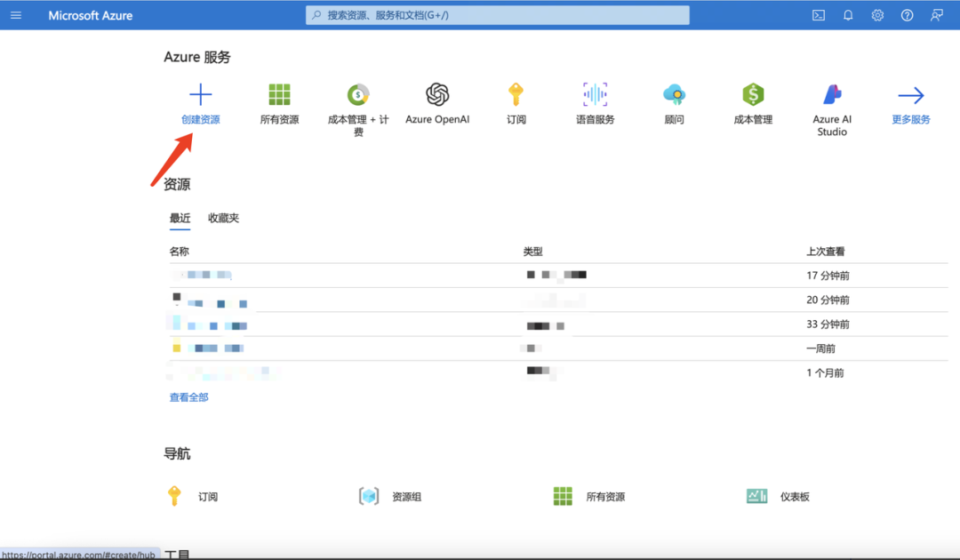Viewport: 960px width, 560px height.
Task: Click the 创建资源 plus button
Action: 201,92
